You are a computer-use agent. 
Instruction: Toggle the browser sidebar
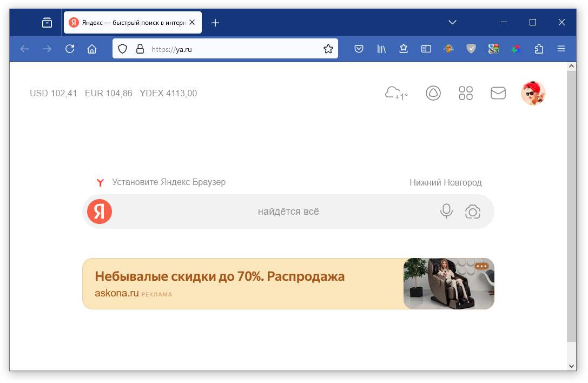pos(426,49)
